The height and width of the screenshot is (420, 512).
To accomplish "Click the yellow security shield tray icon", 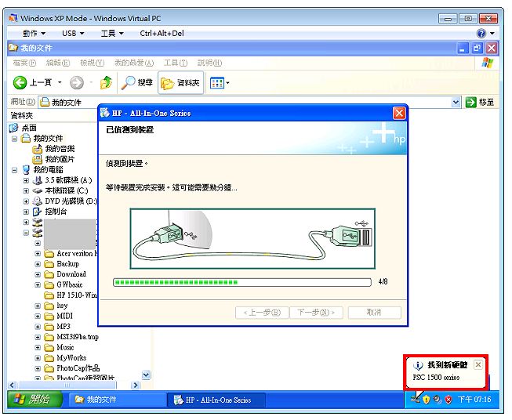I will point(426,400).
